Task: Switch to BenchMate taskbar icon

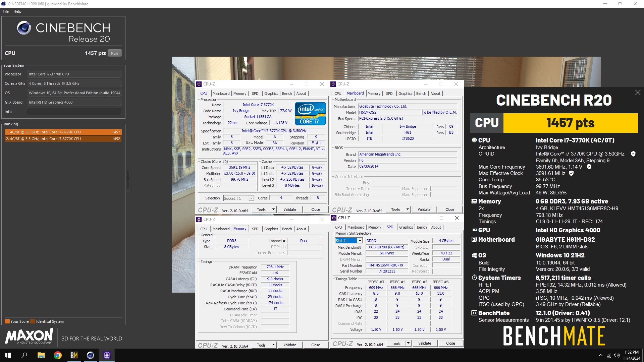Action: (74, 355)
